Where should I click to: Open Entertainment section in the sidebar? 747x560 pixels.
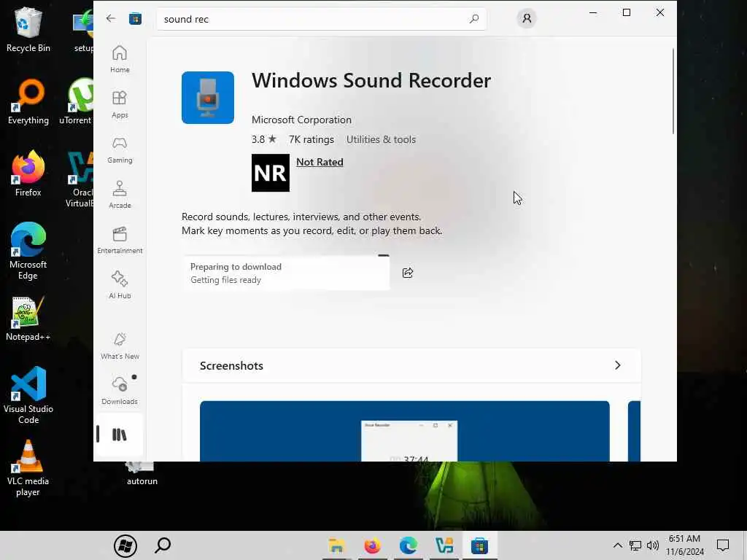[120, 240]
